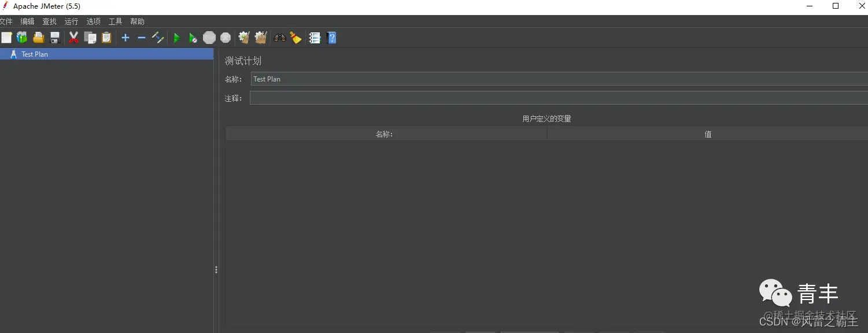This screenshot has height=333, width=868.
Task: Click the Paste clipboard icon
Action: (x=106, y=38)
